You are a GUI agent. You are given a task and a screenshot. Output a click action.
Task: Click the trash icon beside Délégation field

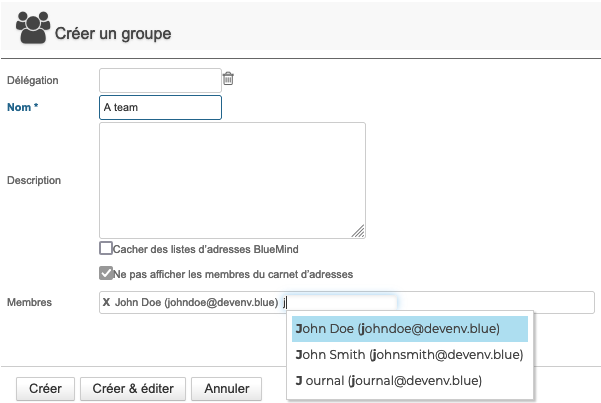coord(228,78)
